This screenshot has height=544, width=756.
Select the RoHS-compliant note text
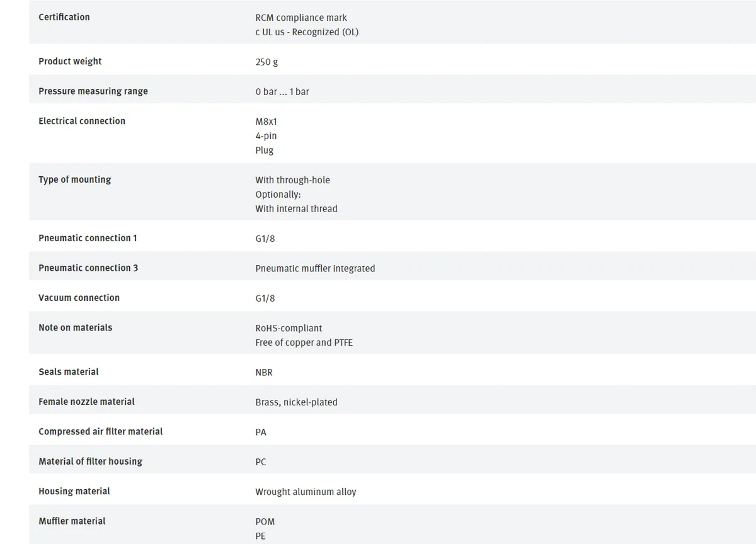coord(289,328)
